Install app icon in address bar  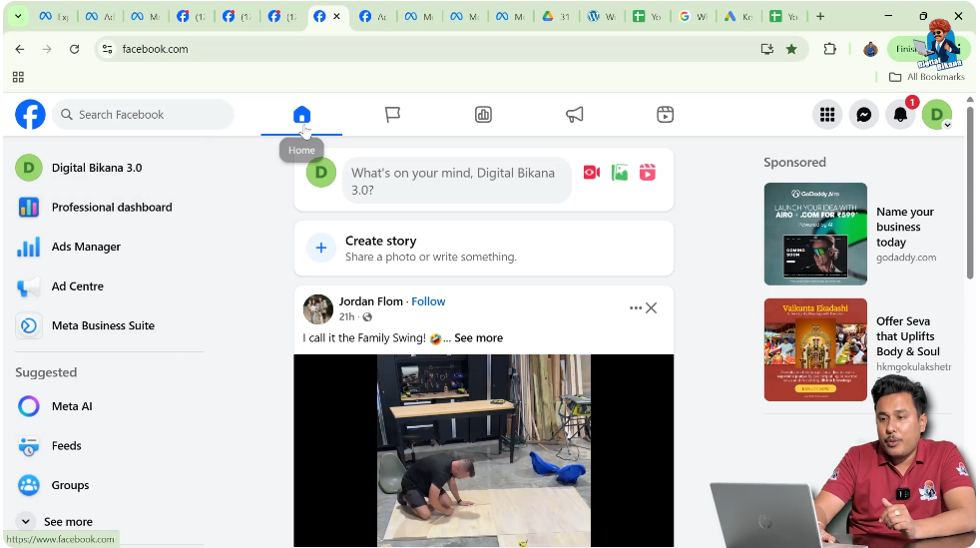(766, 49)
